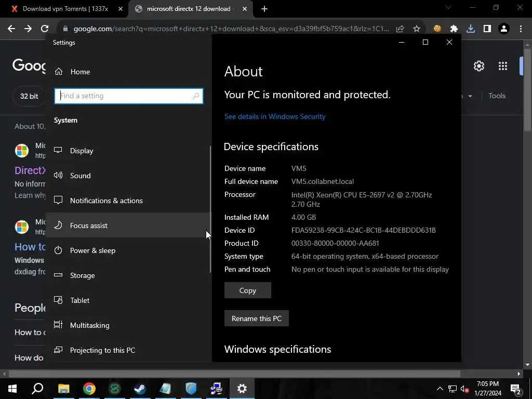Screen dimensions: 532x399
Task: Click Settings gear in taskbar
Action: 242,389
